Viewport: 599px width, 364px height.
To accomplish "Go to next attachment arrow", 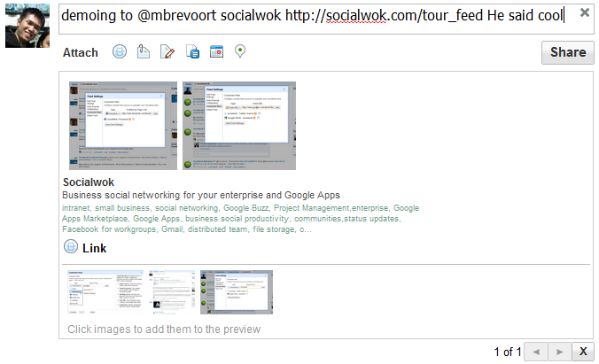I will (x=560, y=352).
